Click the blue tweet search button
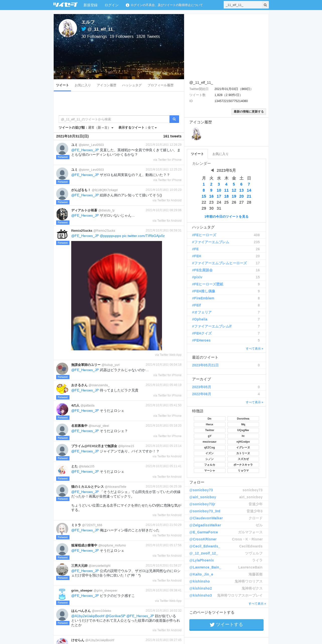This screenshot has height=644, width=322. click(x=174, y=119)
